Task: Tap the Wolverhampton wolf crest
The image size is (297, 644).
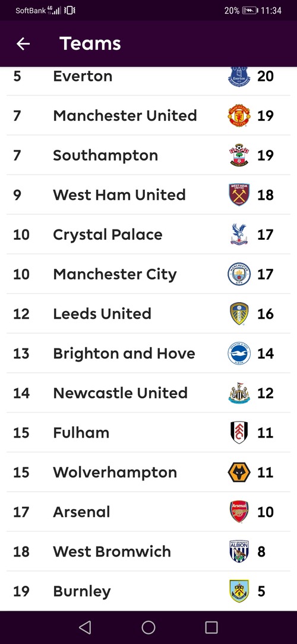Action: (x=239, y=472)
